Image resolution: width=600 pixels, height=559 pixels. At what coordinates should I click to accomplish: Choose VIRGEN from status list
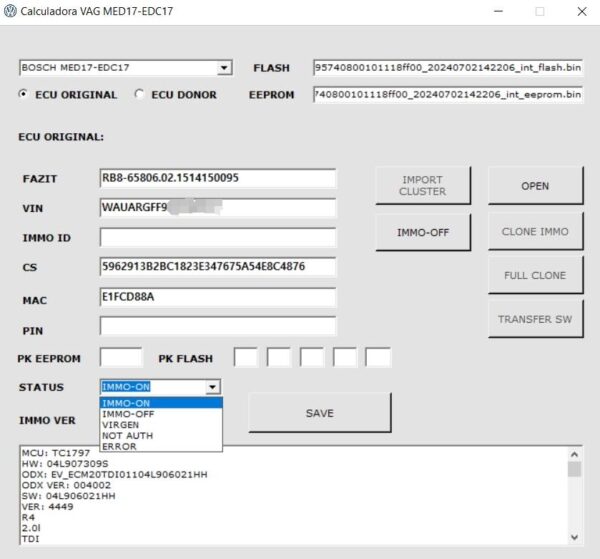pos(161,425)
